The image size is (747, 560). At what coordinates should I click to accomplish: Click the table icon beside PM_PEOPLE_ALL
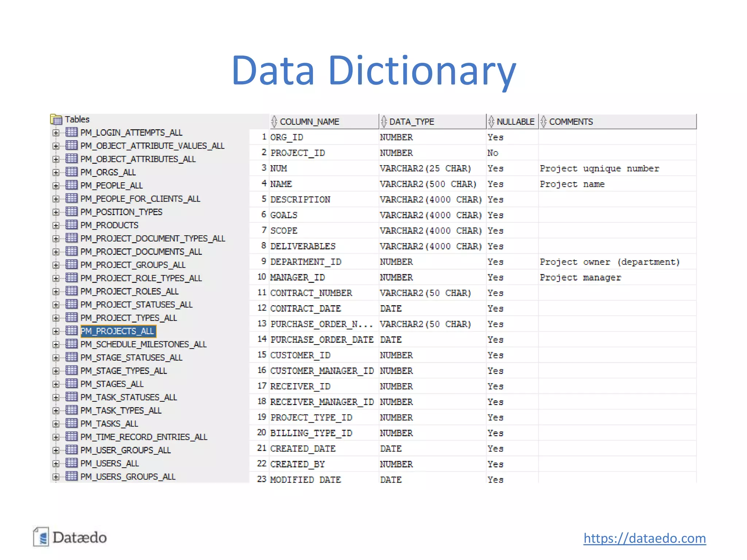[71, 185]
